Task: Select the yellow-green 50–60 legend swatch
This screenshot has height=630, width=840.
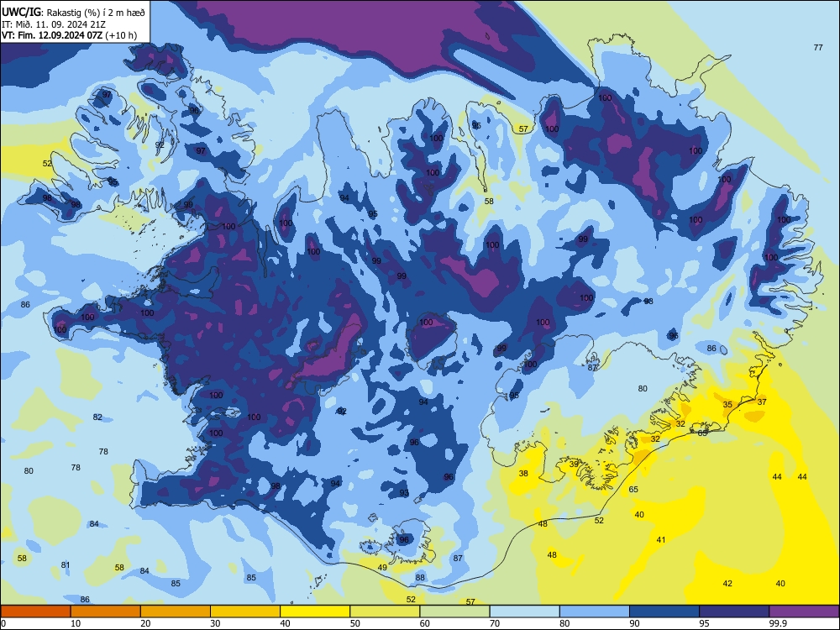Action: click(385, 612)
